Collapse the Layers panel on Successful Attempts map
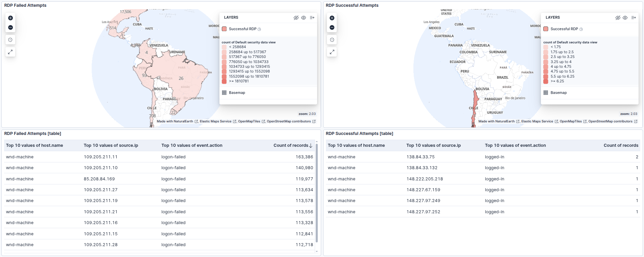 633,18
